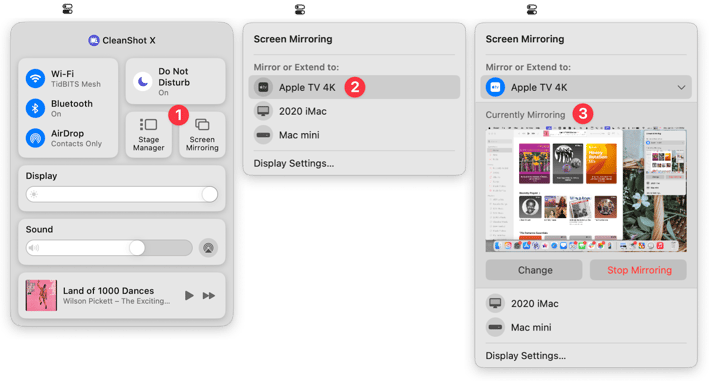709x381 pixels.
Task: Skip to next track
Action: click(x=209, y=296)
